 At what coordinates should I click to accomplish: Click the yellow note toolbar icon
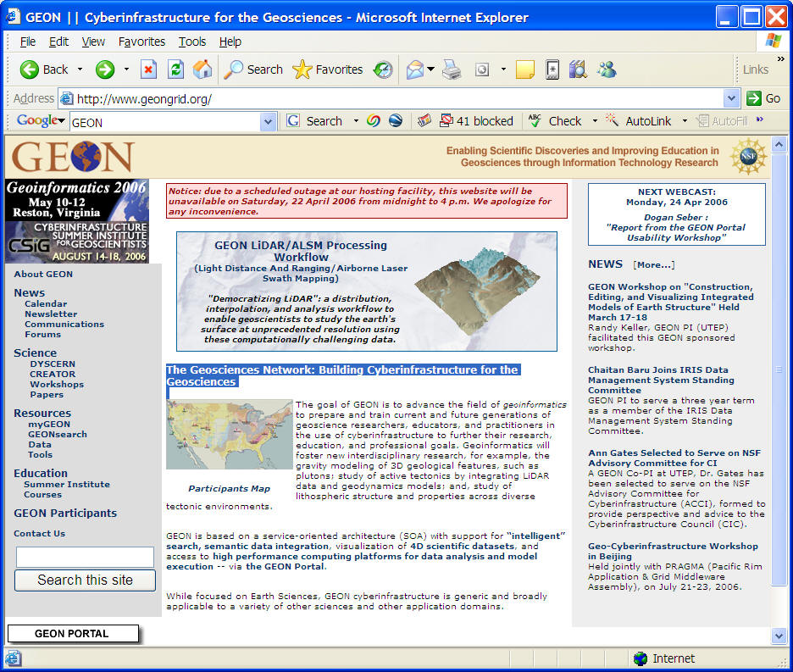(x=525, y=69)
